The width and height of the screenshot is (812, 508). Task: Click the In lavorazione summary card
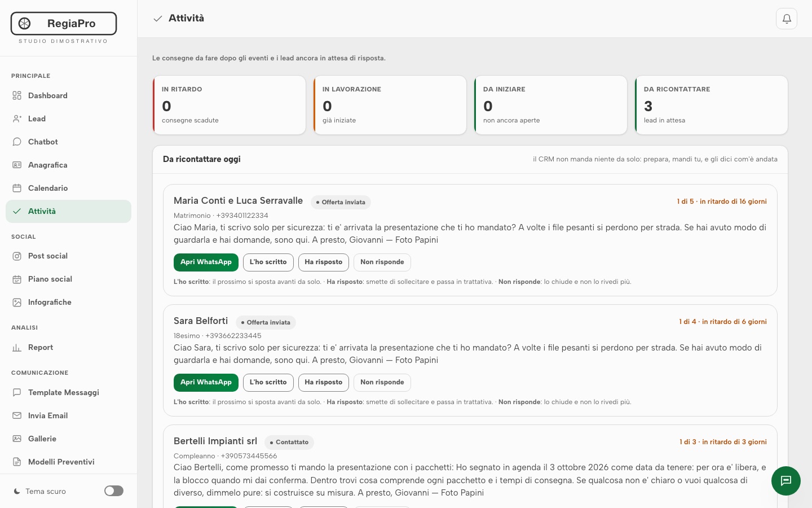(x=390, y=105)
